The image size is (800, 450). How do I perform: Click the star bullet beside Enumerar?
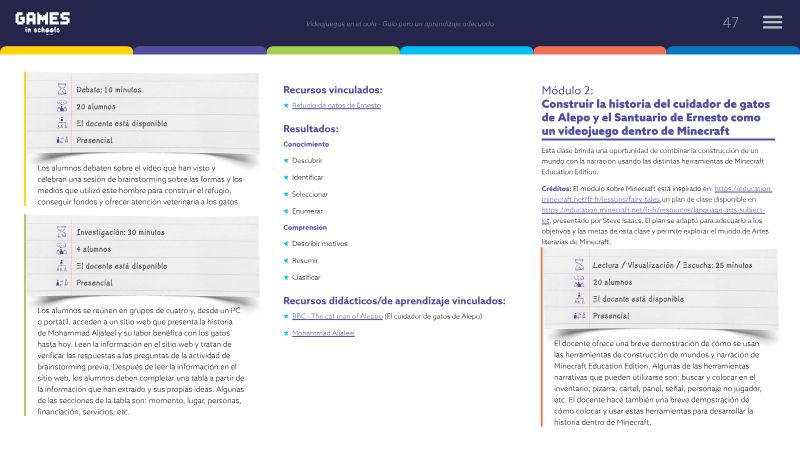pos(286,211)
